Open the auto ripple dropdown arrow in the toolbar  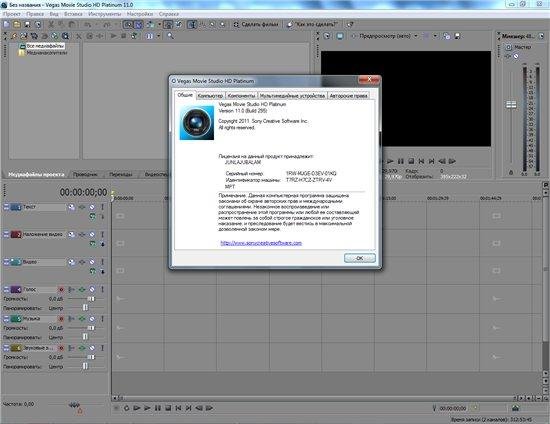[x=159, y=24]
